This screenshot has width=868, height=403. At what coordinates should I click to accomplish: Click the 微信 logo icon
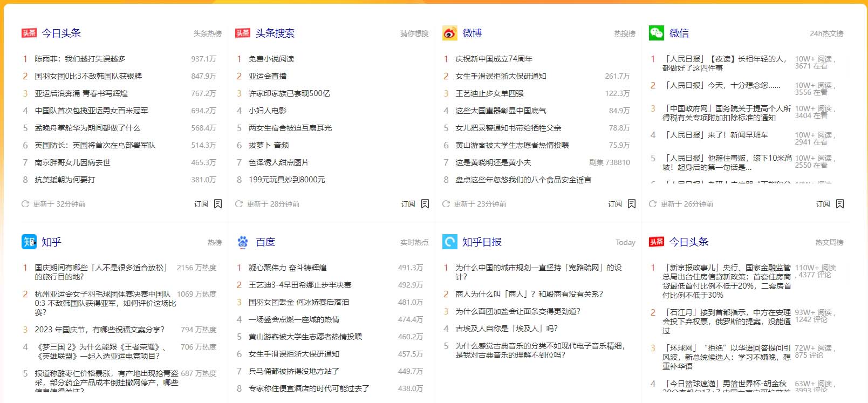657,33
